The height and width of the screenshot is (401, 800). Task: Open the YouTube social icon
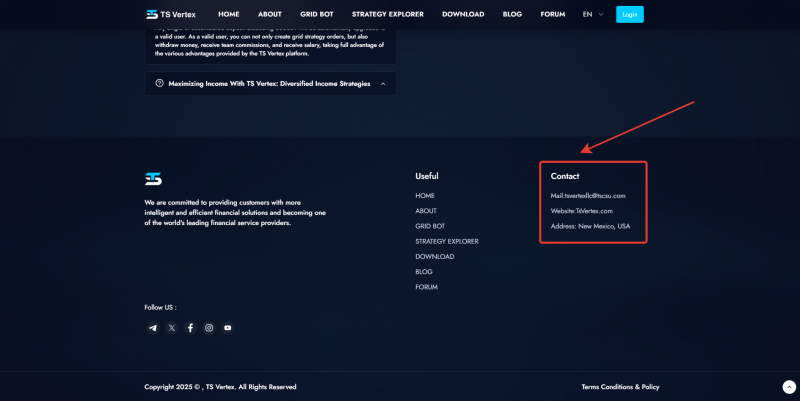(228, 328)
